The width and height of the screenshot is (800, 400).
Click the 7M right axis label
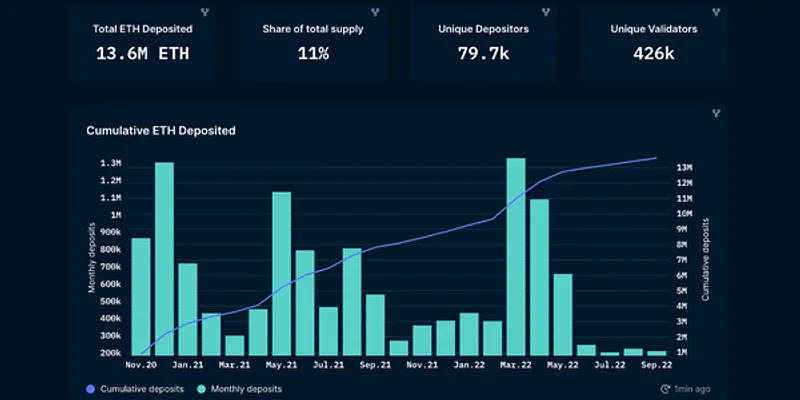683,260
